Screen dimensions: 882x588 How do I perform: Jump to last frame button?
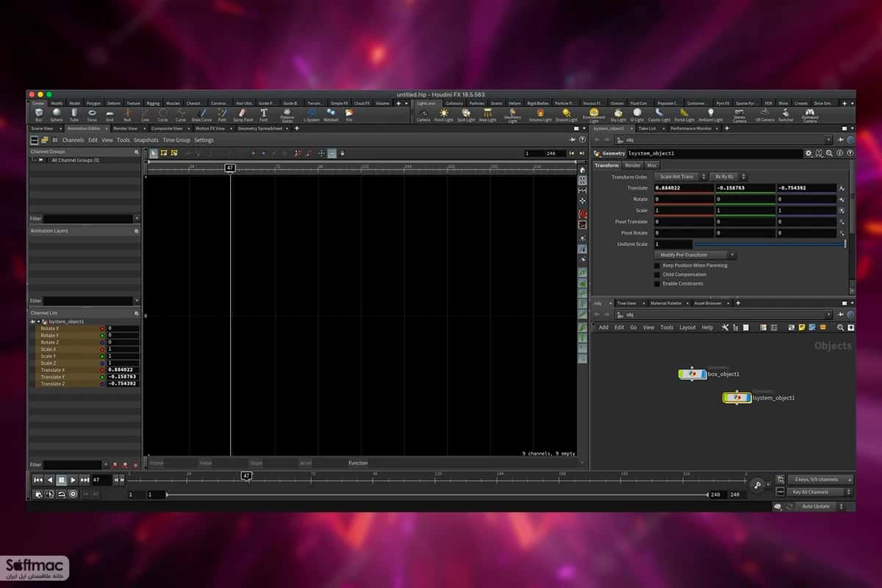85,480
